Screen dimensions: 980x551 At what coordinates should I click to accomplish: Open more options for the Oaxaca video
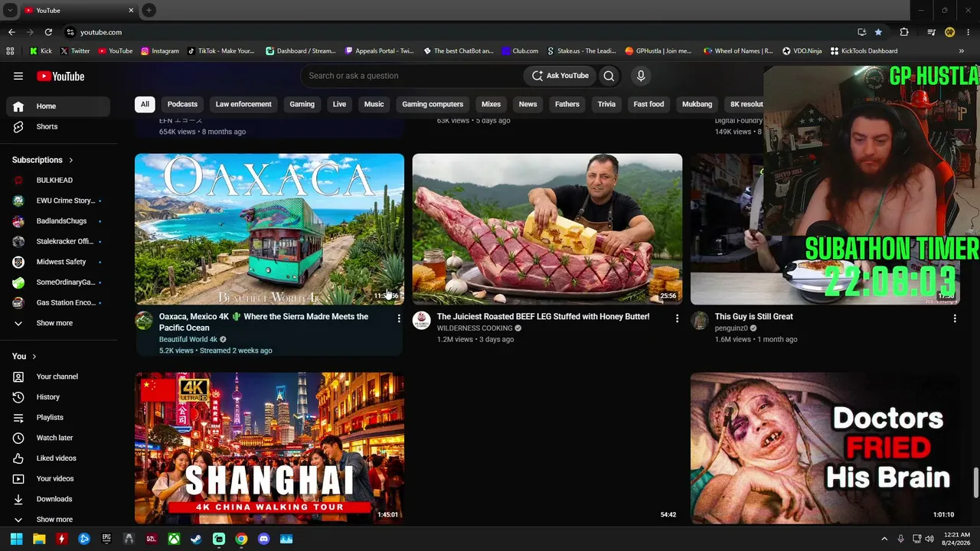click(x=399, y=318)
